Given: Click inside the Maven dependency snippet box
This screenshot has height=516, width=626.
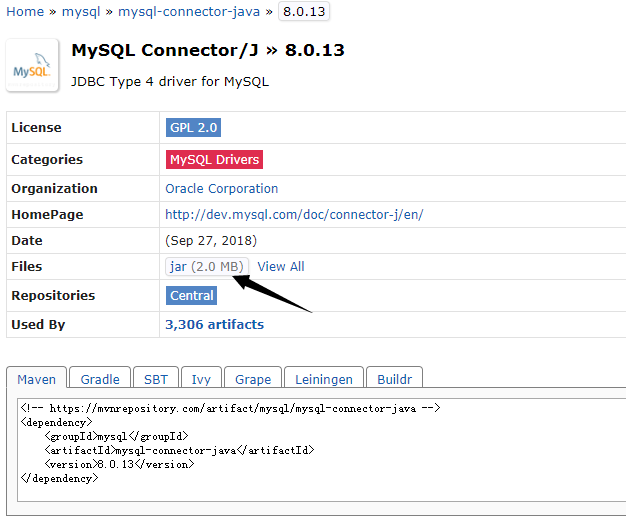Looking at the screenshot, I should (321, 450).
